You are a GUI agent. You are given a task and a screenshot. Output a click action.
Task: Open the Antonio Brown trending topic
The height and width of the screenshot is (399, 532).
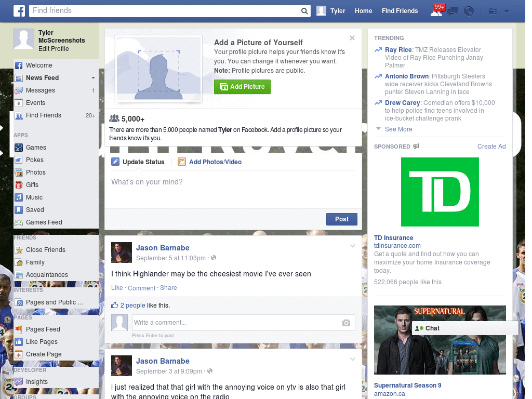[x=406, y=76]
